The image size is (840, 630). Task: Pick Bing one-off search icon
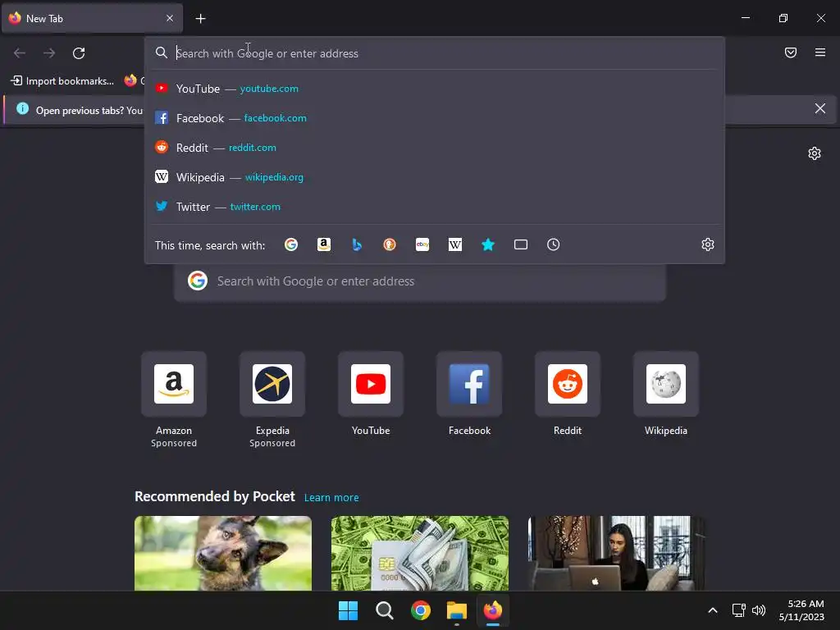click(357, 244)
